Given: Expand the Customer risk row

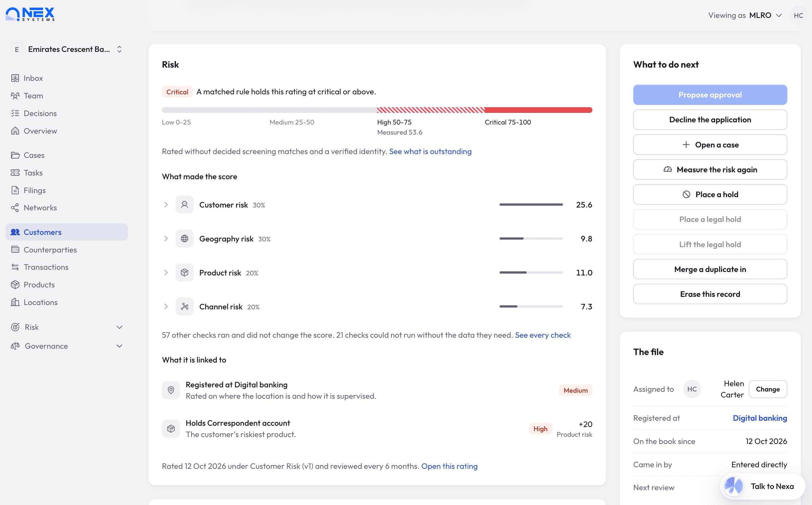Looking at the screenshot, I should [377, 205].
